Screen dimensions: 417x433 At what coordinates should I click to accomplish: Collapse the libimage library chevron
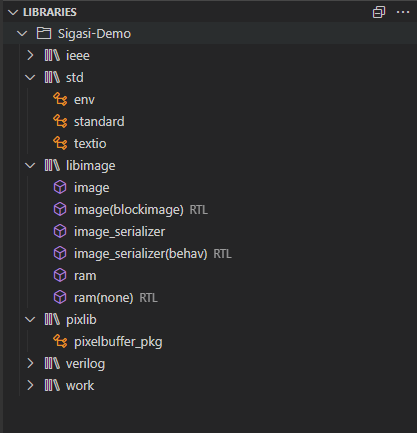[x=30, y=165]
